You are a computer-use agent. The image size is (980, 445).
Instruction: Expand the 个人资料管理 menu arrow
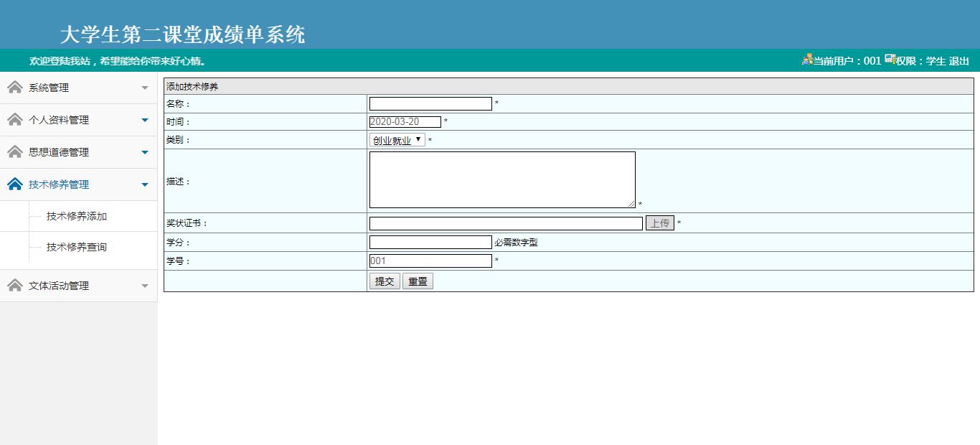[x=145, y=120]
